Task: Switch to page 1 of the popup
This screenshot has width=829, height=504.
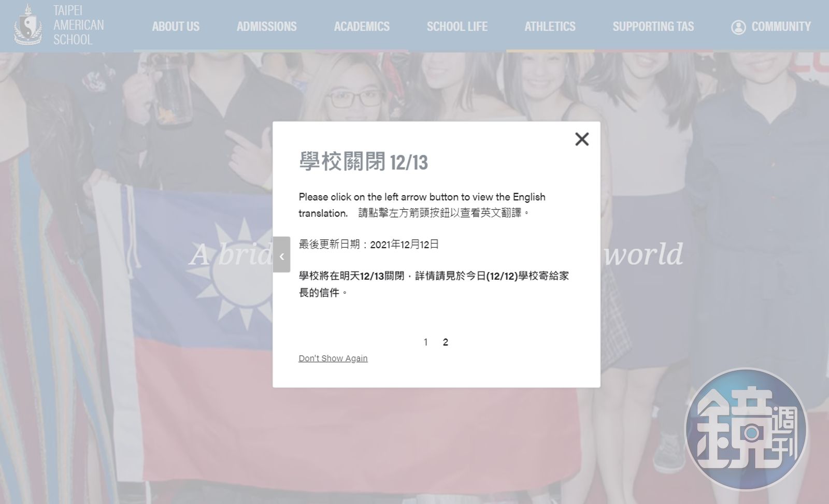Action: [425, 342]
